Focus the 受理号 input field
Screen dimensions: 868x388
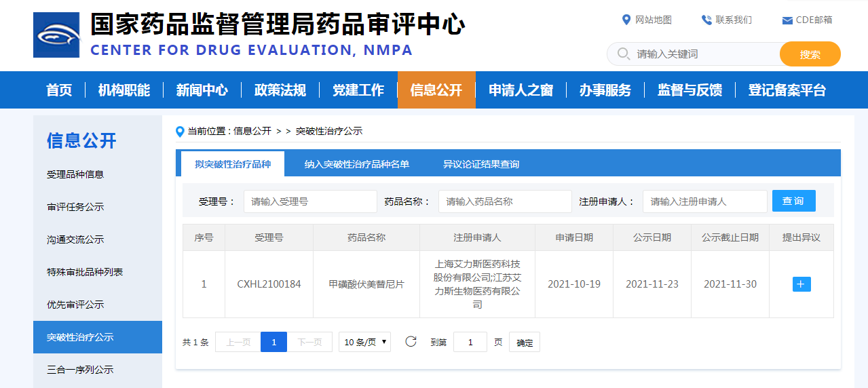click(x=310, y=201)
